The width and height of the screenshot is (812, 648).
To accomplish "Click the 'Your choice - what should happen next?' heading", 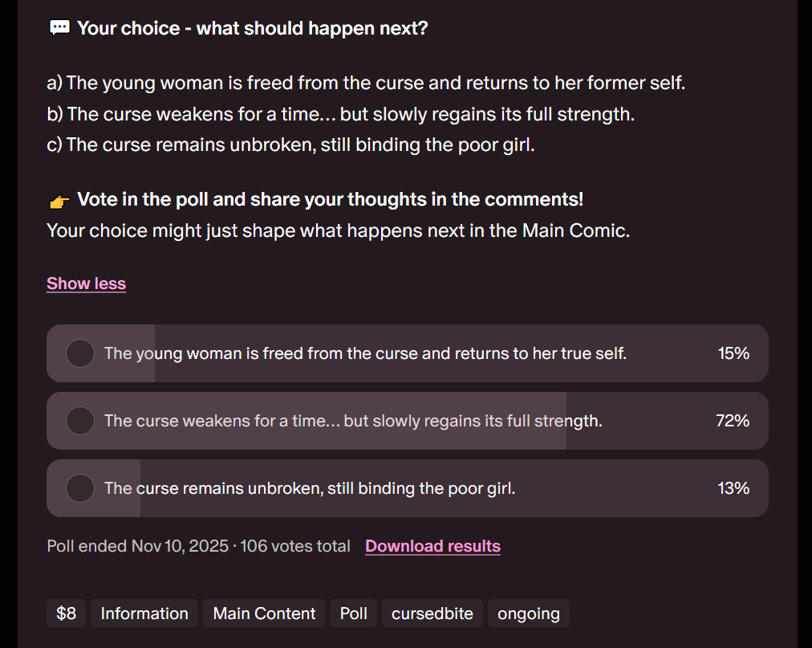I will point(253,28).
